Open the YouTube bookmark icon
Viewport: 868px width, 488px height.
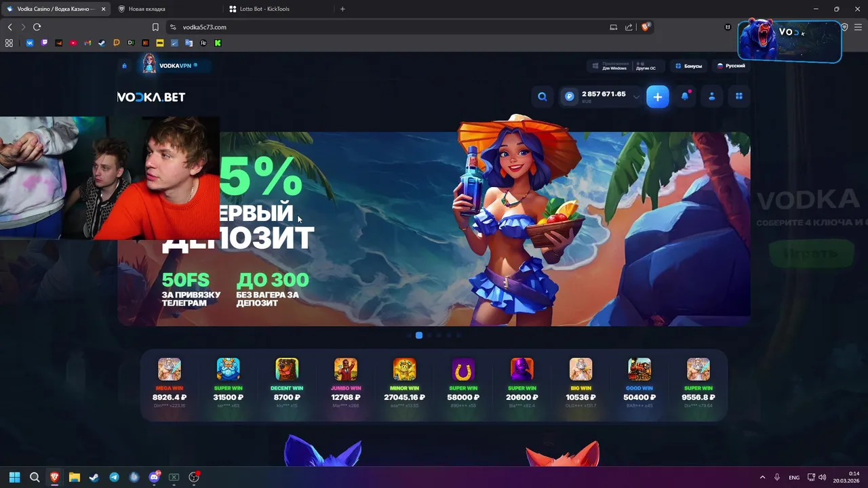pos(73,43)
